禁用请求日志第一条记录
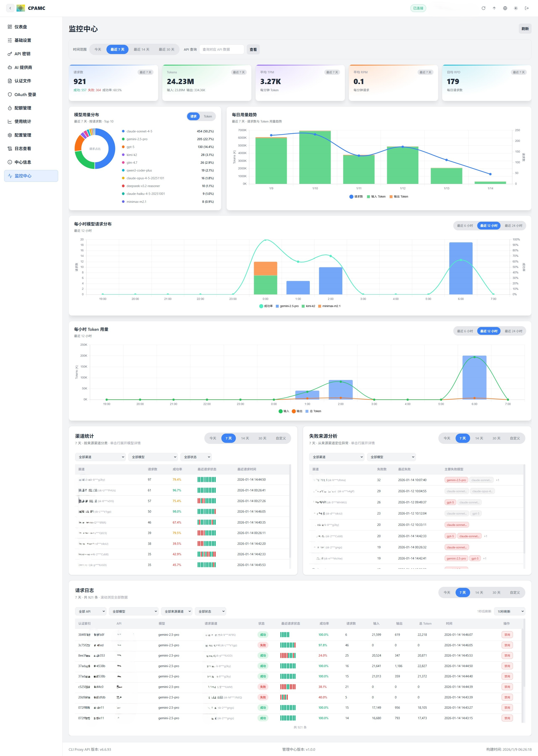Image resolution: width=538 pixels, height=756 pixels. point(507,634)
